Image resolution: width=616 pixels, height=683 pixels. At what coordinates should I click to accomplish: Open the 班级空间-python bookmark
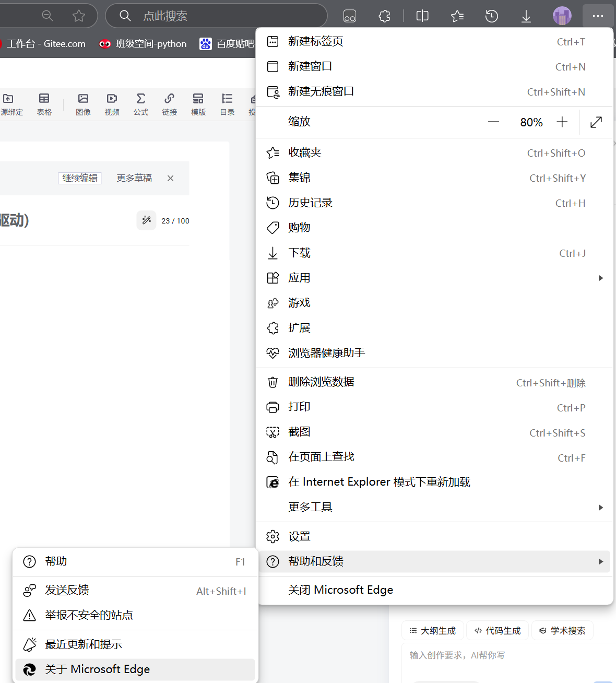click(x=143, y=44)
